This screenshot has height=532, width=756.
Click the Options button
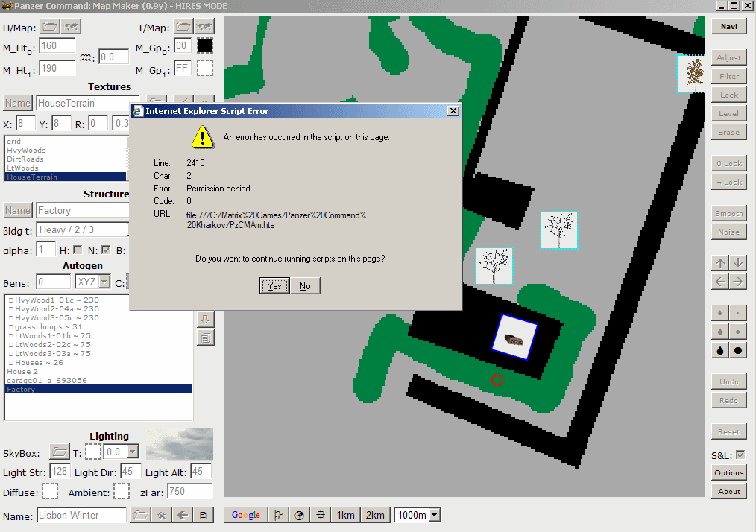click(729, 472)
